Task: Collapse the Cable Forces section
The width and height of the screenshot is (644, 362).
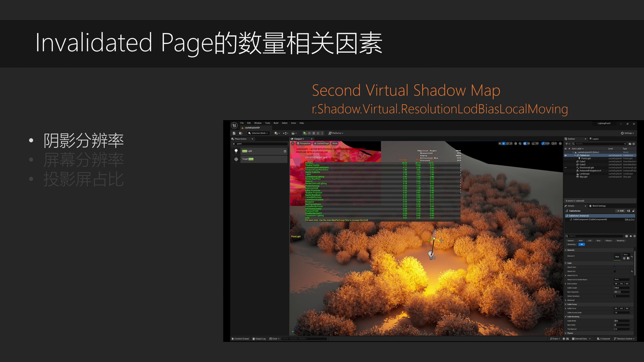Action: tap(566, 304)
